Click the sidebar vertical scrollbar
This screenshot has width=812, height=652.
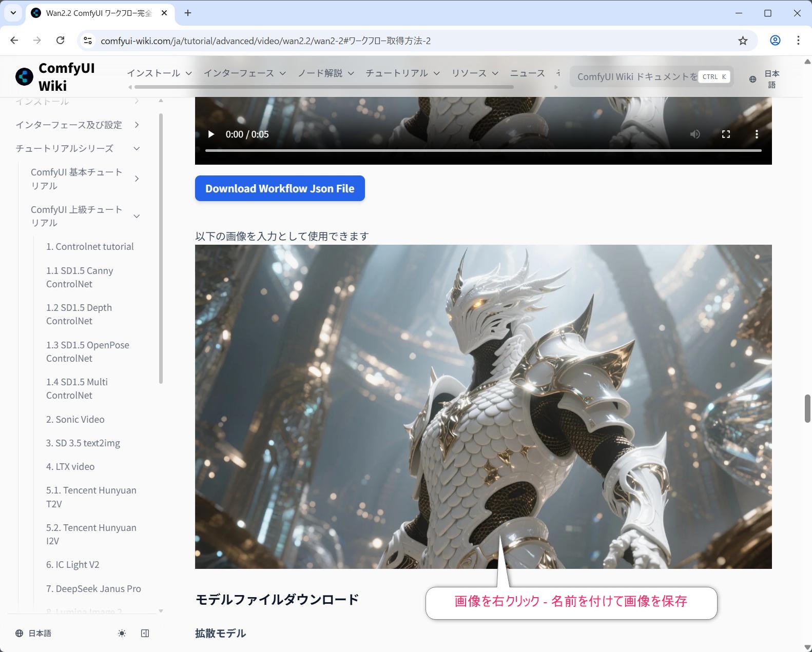161,249
